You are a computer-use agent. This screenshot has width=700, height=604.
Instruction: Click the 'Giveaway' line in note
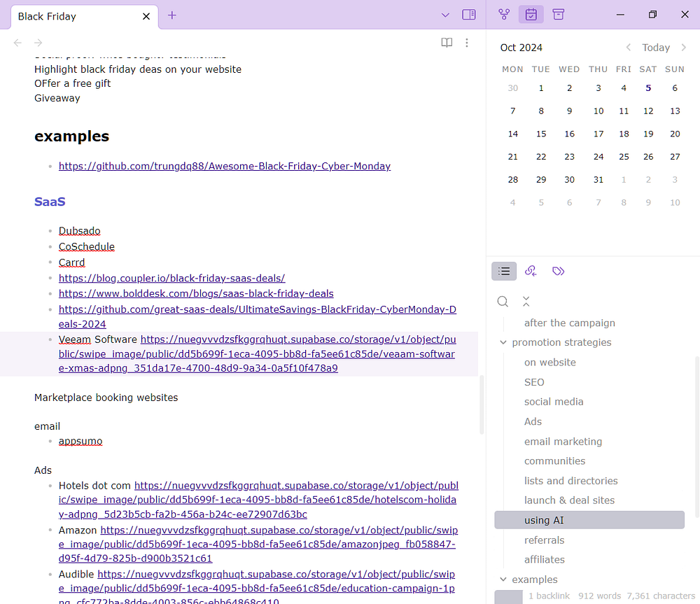click(57, 98)
